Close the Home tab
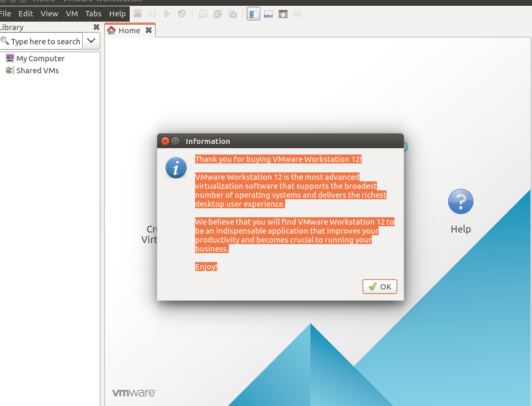This screenshot has width=532, height=406. click(x=149, y=30)
